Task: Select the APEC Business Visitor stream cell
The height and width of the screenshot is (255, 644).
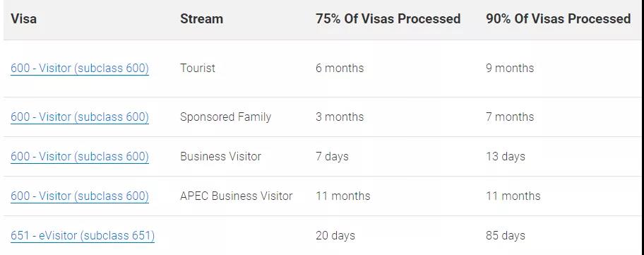Action: (x=236, y=196)
